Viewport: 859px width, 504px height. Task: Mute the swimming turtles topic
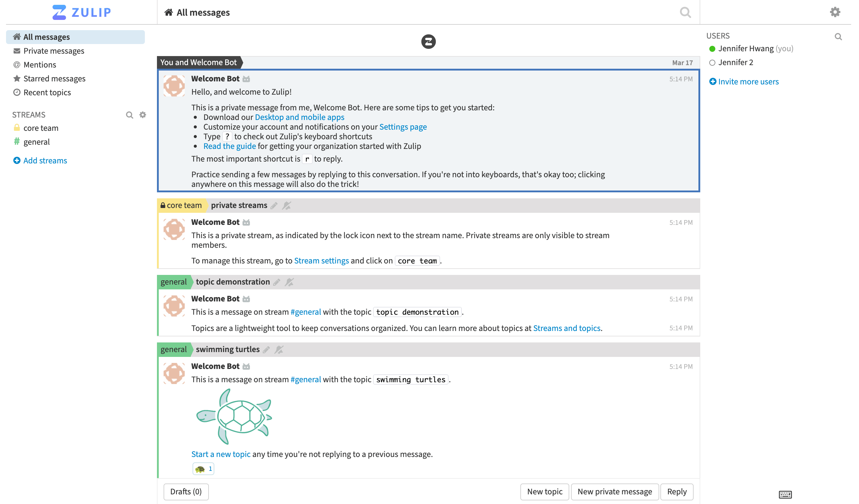(279, 349)
